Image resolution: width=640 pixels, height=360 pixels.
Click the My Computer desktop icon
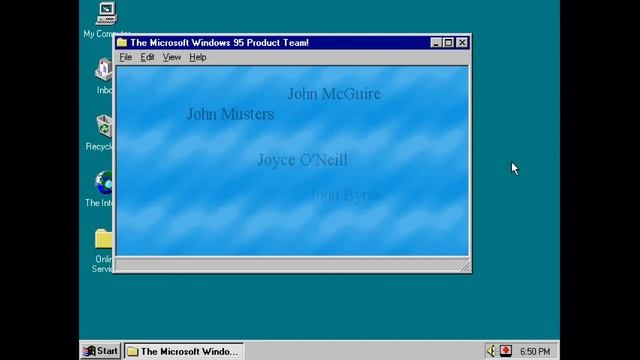coord(107,14)
